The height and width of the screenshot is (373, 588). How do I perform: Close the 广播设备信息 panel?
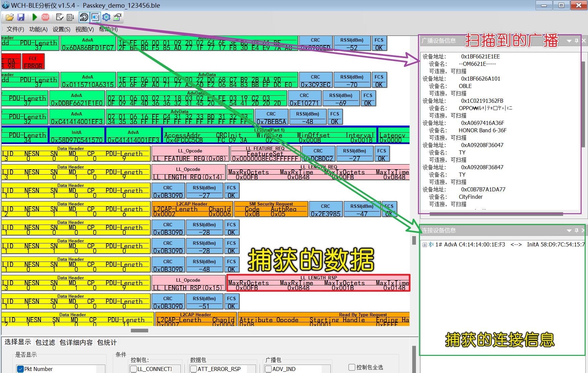pyautogui.click(x=584, y=41)
